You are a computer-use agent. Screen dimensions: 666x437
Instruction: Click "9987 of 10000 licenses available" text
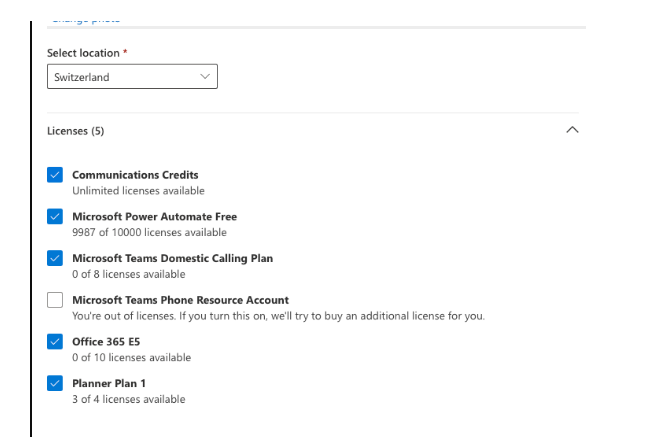[149, 232]
